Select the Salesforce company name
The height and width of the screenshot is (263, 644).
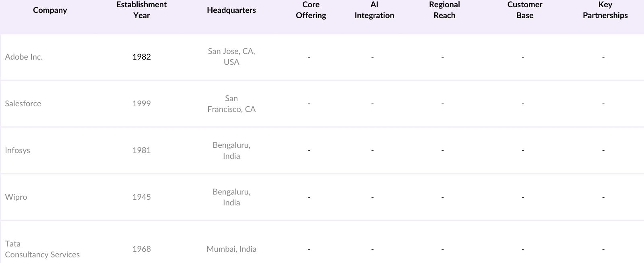23,104
